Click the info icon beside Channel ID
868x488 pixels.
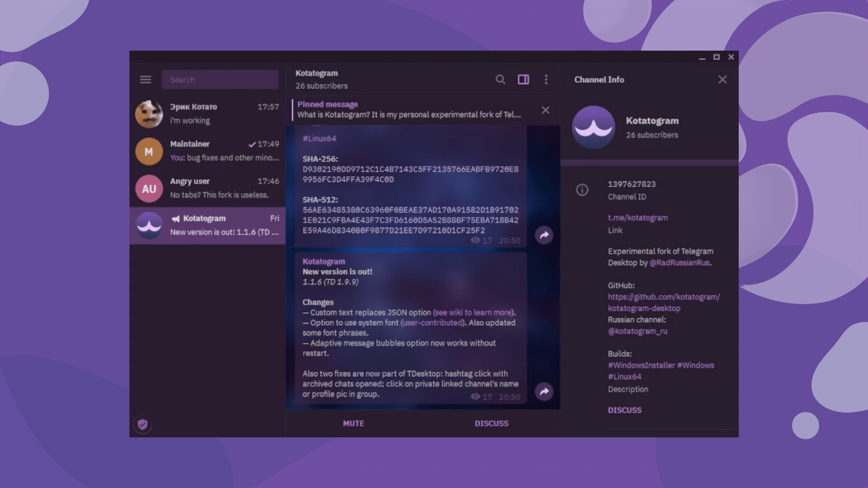[x=582, y=190]
